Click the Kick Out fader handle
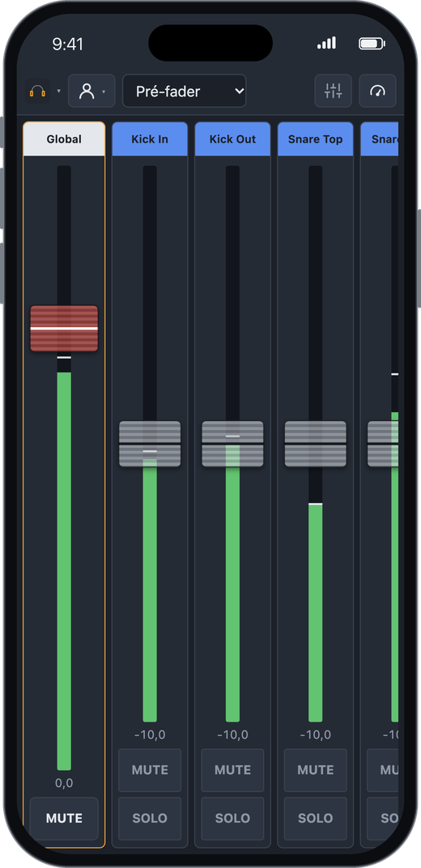Viewport: 421px width, 868px height. pos(232,444)
